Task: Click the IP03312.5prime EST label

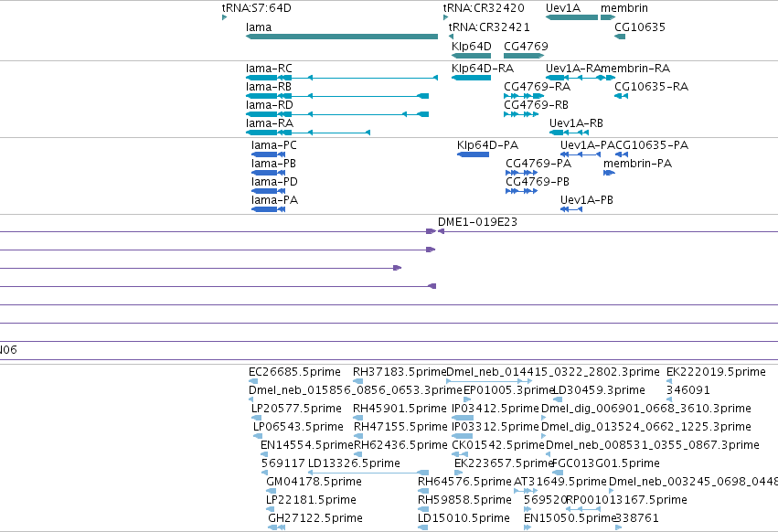Action: pos(496,427)
